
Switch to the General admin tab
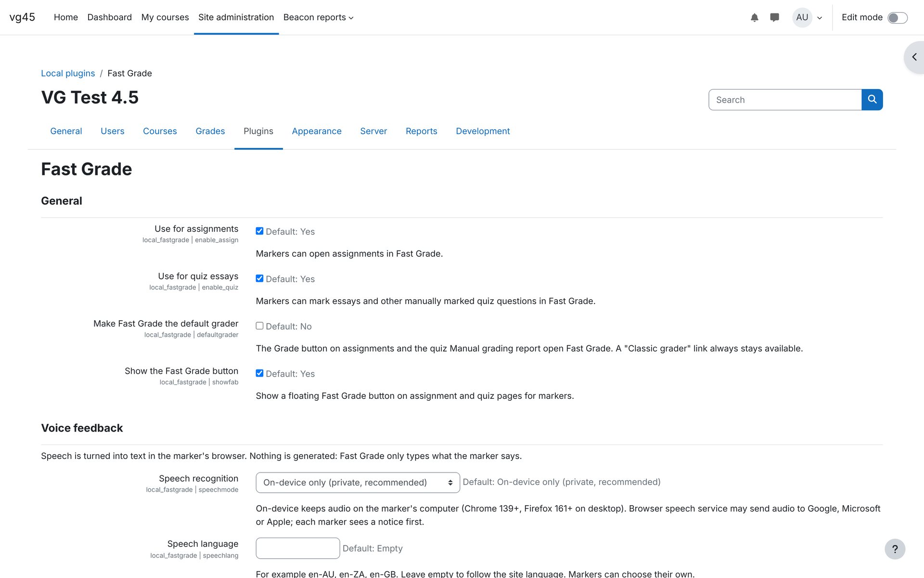point(66,131)
